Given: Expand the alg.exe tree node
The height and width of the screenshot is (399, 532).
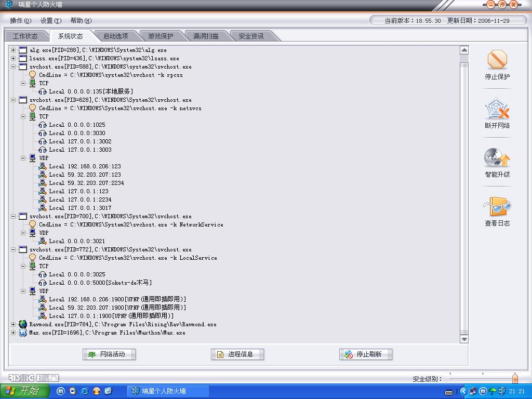Looking at the screenshot, I should [13, 50].
